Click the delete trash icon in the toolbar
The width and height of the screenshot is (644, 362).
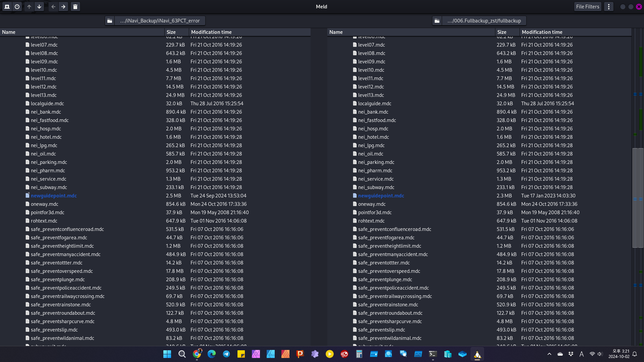(x=75, y=7)
